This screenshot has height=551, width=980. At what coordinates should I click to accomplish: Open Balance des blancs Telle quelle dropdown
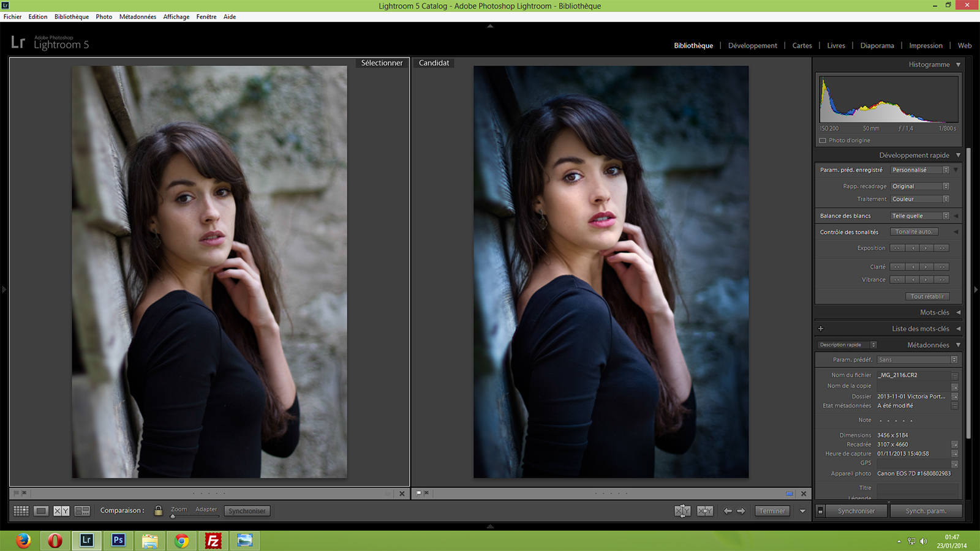[x=920, y=216]
